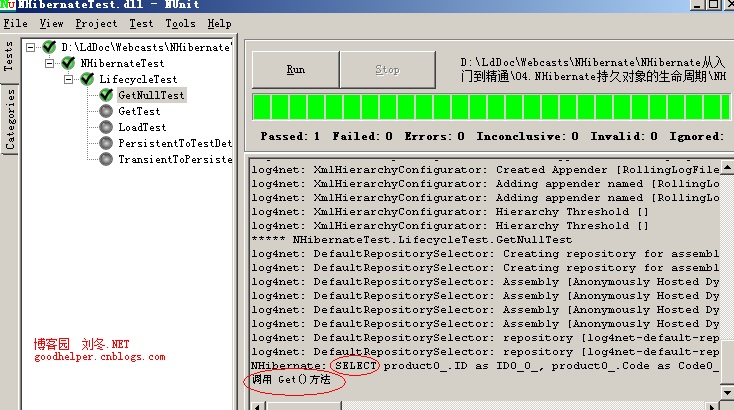Image resolution: width=734 pixels, height=410 pixels.
Task: Click the test assembly path text beside Stop
Action: click(593, 69)
